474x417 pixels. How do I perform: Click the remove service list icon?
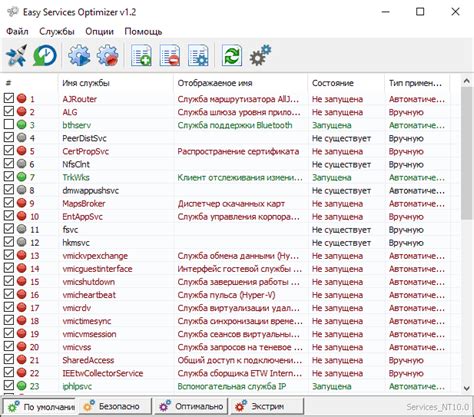[170, 55]
